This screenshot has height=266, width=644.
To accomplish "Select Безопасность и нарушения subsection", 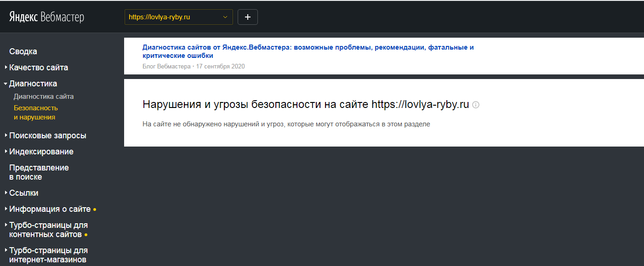I will coord(36,113).
